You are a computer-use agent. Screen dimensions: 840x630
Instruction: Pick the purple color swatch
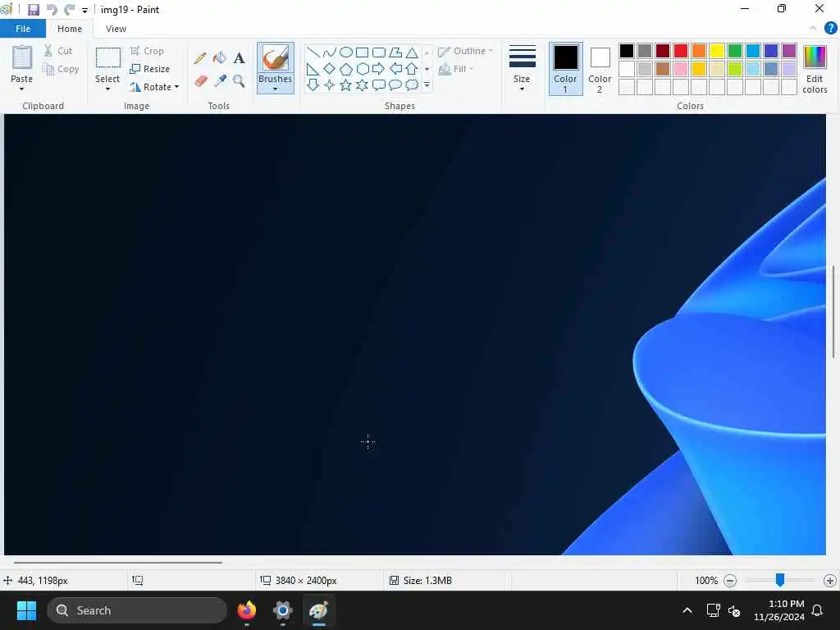789,51
